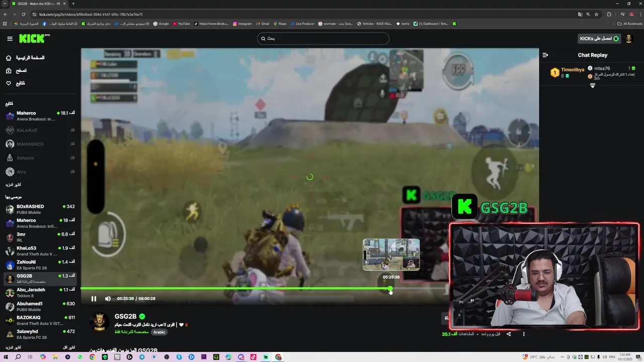Click the Arabic language tag

click(x=159, y=332)
